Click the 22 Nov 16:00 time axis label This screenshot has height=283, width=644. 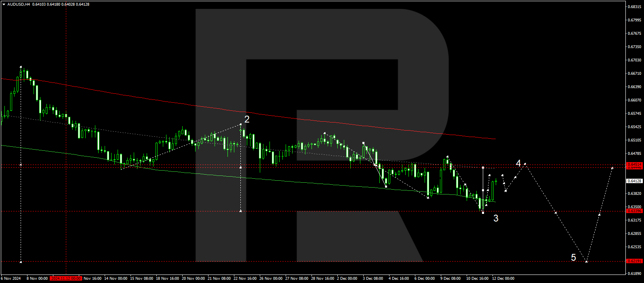(245, 279)
